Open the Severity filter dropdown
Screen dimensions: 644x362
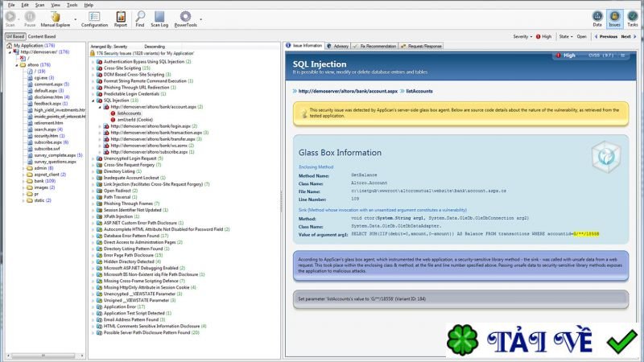[522, 36]
